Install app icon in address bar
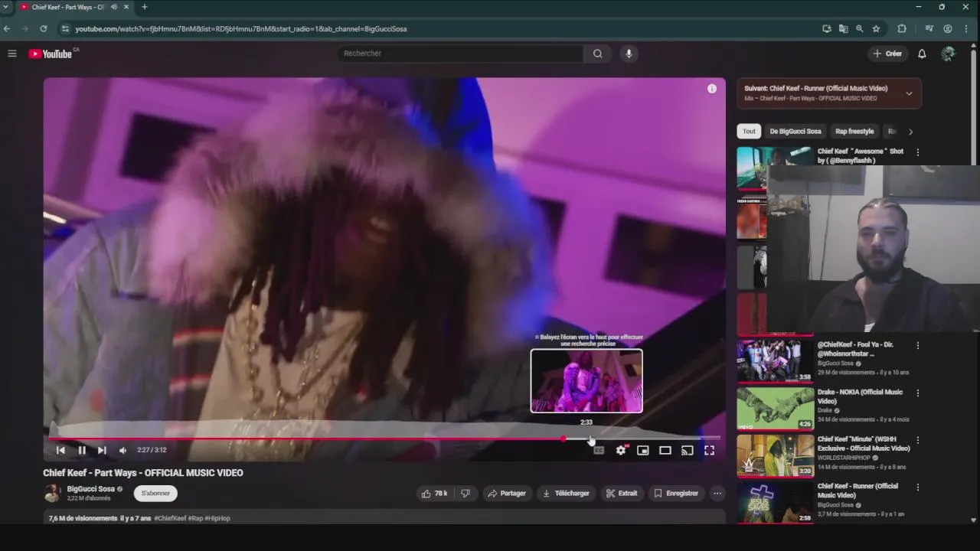This screenshot has width=980, height=551. pyautogui.click(x=827, y=29)
